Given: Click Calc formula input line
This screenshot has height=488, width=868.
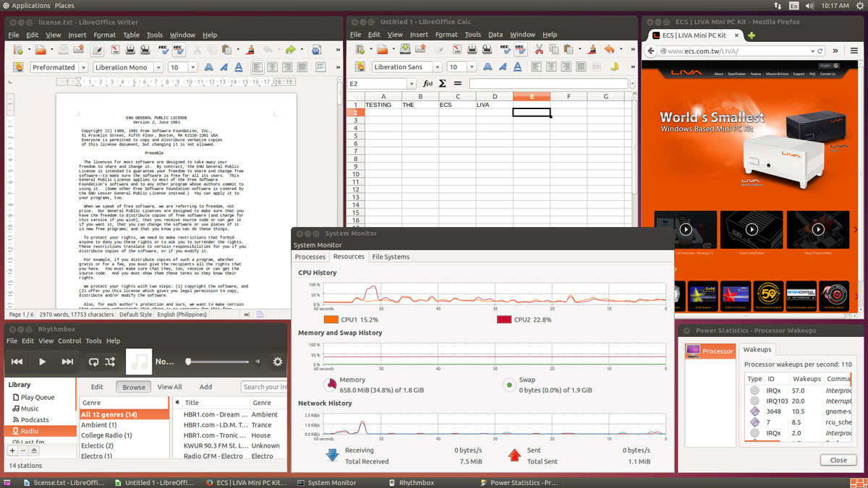Looking at the screenshot, I should pyautogui.click(x=548, y=84).
